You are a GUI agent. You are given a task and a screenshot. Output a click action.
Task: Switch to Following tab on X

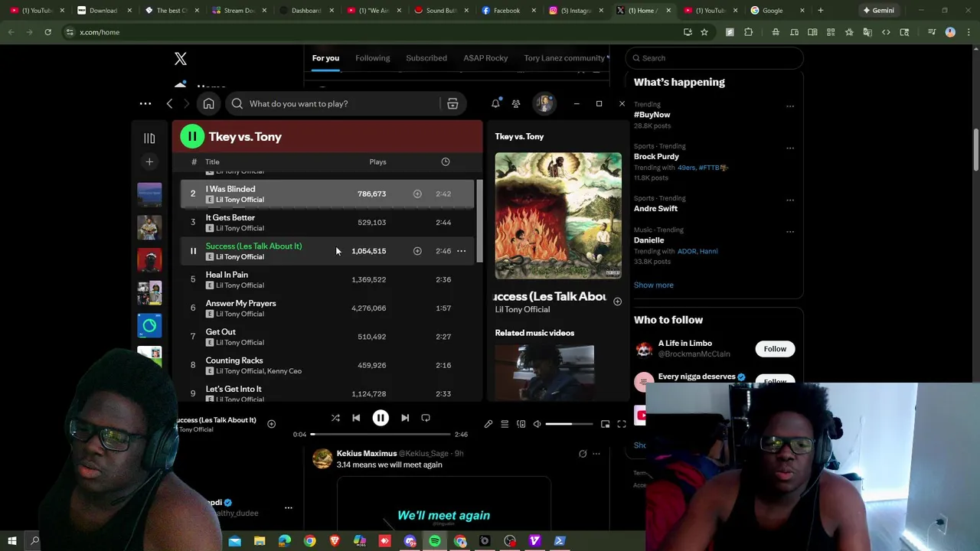click(372, 58)
